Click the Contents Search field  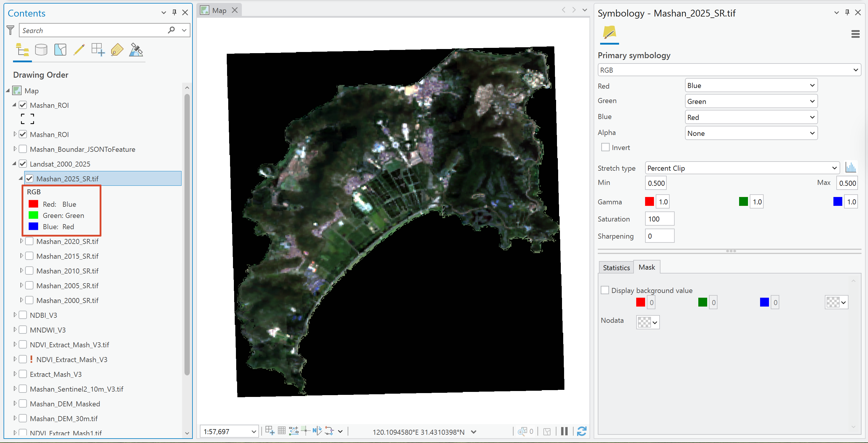[x=94, y=30]
